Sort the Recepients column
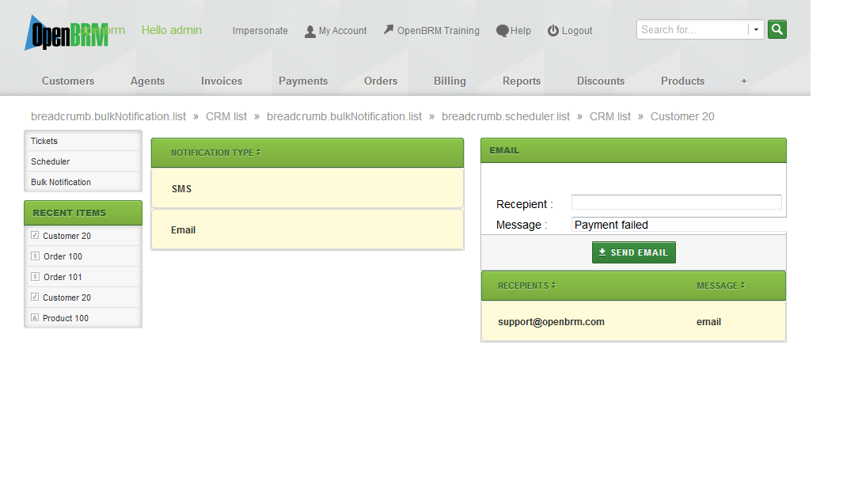The height and width of the screenshot is (504, 858). click(x=526, y=286)
